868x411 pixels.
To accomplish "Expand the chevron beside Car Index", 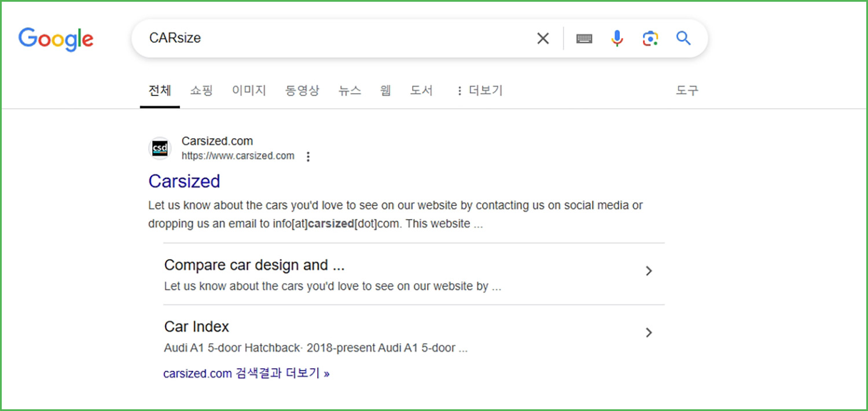I will 649,332.
